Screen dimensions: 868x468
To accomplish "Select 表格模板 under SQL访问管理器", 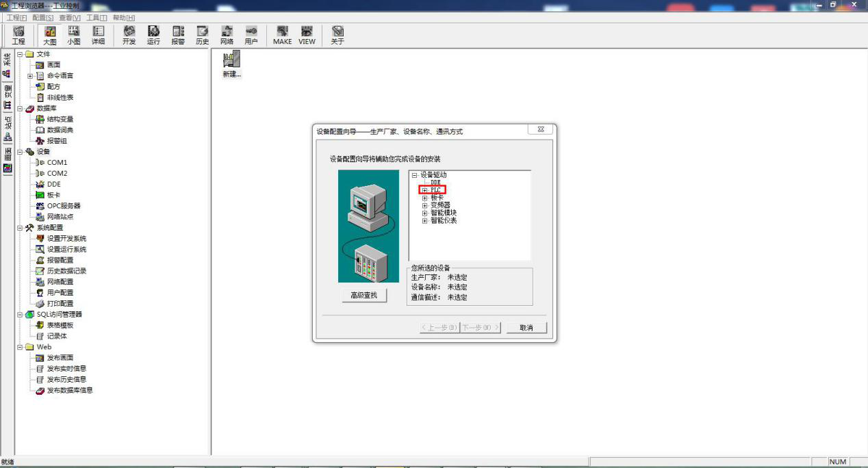I will [x=60, y=325].
